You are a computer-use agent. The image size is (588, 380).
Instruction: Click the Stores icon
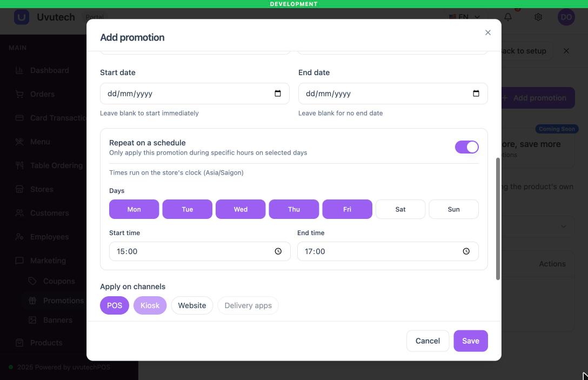[19, 189]
